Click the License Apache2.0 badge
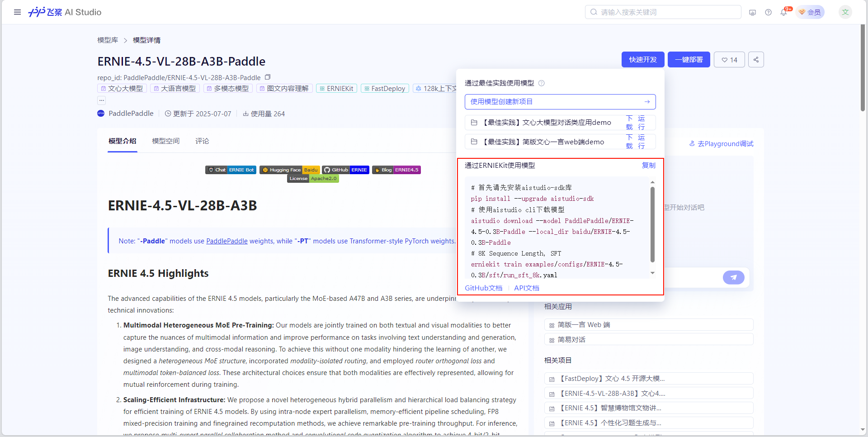 313,179
